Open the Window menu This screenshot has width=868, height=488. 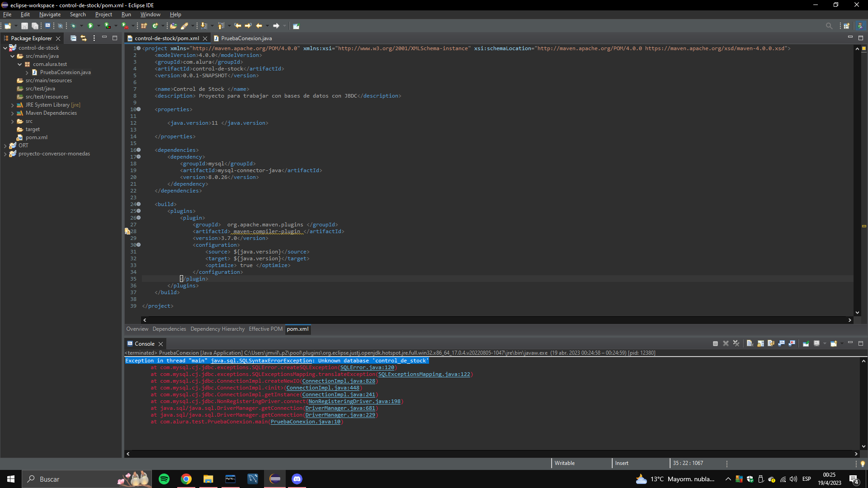point(150,14)
